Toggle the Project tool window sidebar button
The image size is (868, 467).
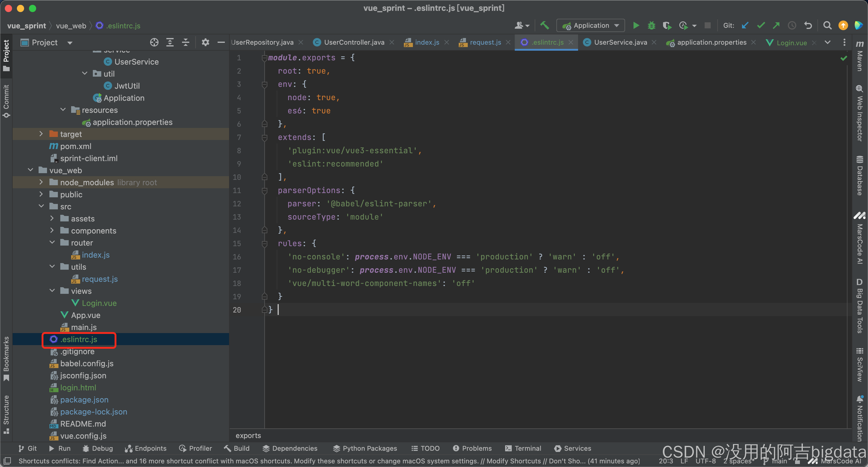pos(6,55)
